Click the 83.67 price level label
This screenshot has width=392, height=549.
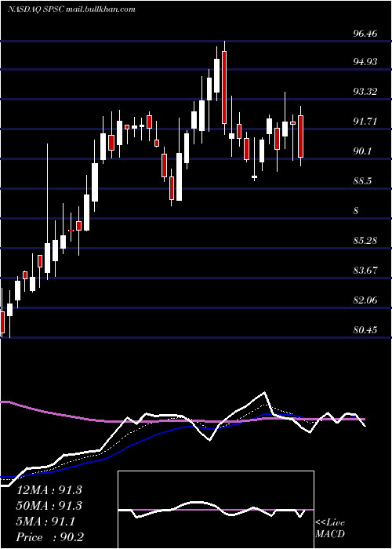pyautogui.click(x=365, y=271)
